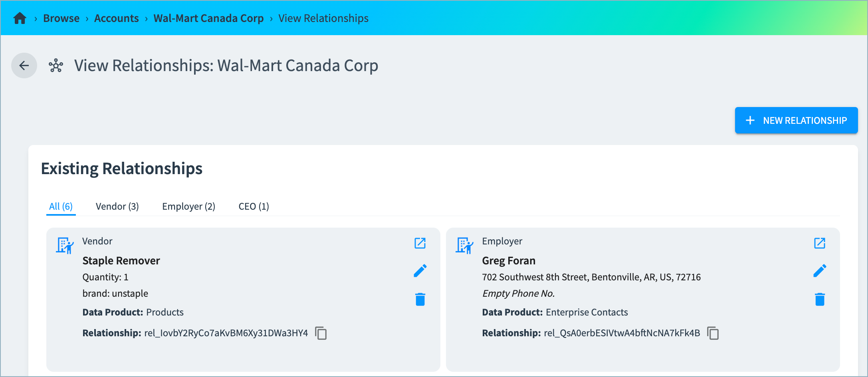Click the back arrow button

click(24, 65)
